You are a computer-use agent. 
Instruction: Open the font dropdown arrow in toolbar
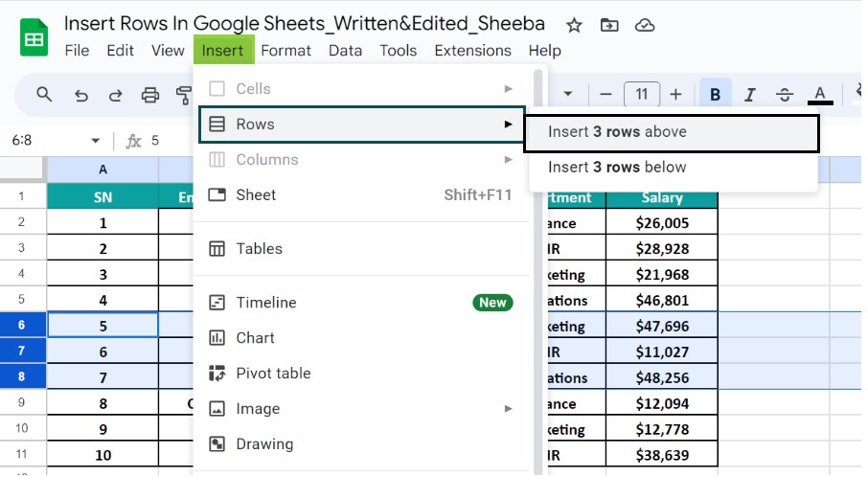click(568, 94)
